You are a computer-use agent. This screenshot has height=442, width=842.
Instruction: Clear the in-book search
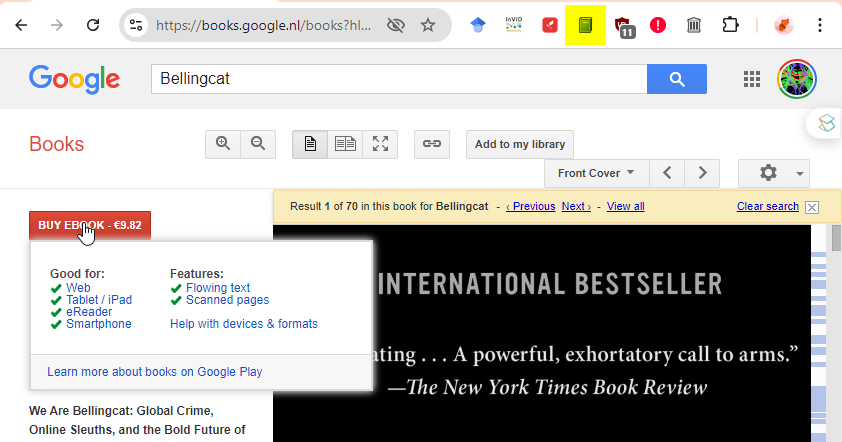[767, 206]
